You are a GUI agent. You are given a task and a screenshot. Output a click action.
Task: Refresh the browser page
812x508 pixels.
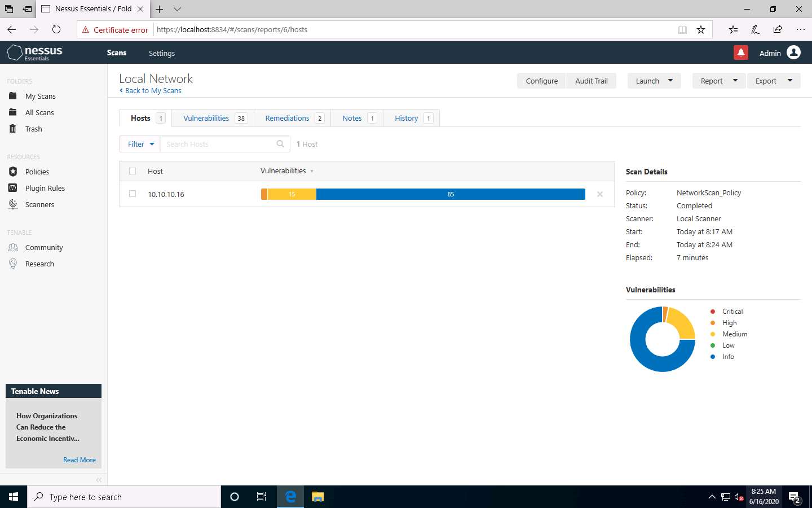[56, 29]
